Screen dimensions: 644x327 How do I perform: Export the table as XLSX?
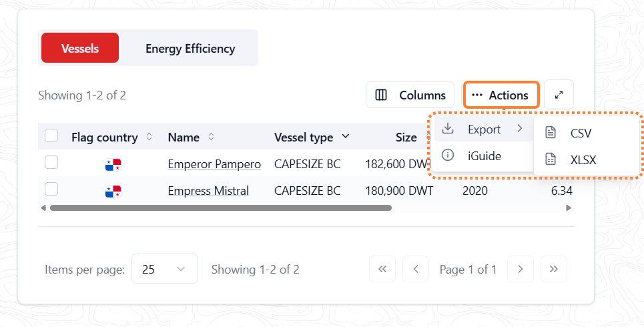click(x=587, y=159)
